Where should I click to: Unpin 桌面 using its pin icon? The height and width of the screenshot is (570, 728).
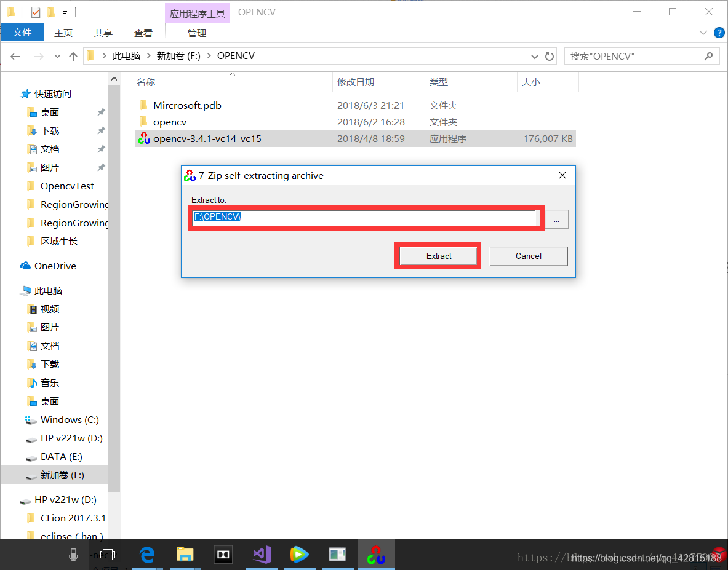pyautogui.click(x=101, y=113)
